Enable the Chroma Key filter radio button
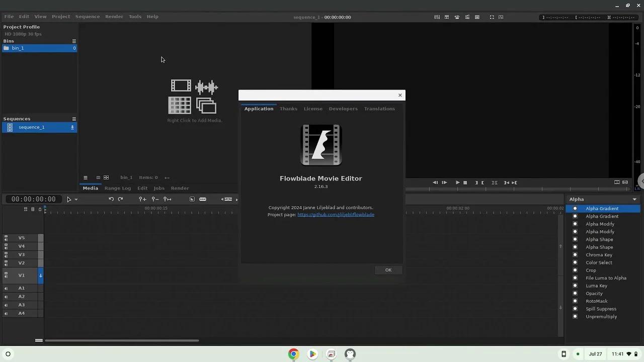This screenshot has width=644, height=362. coord(575,255)
